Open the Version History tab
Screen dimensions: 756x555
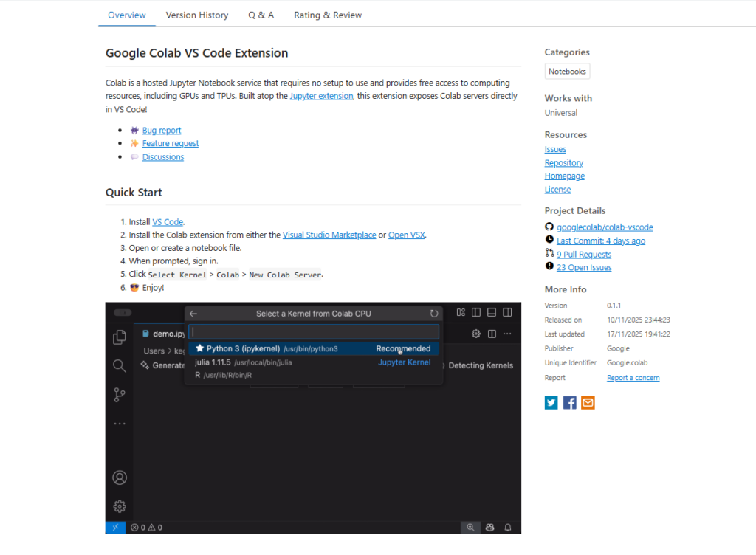tap(197, 15)
